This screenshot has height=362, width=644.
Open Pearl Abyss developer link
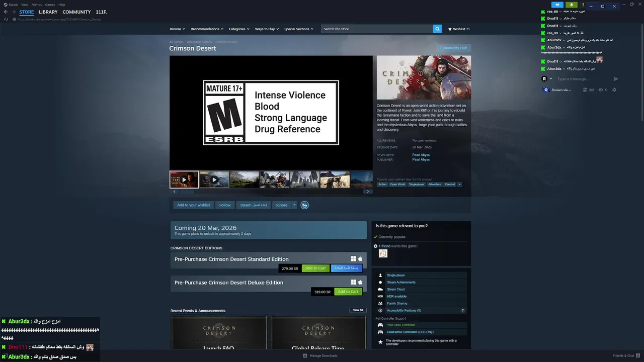coord(421,155)
